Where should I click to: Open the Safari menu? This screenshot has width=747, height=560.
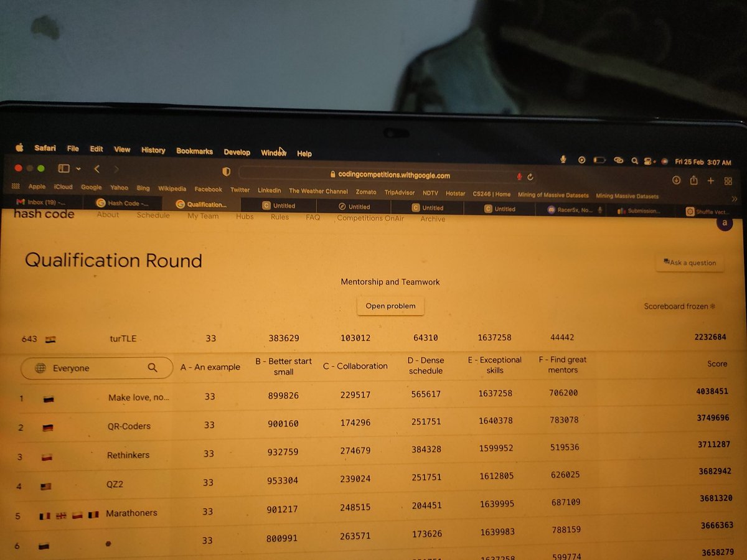pos(45,148)
